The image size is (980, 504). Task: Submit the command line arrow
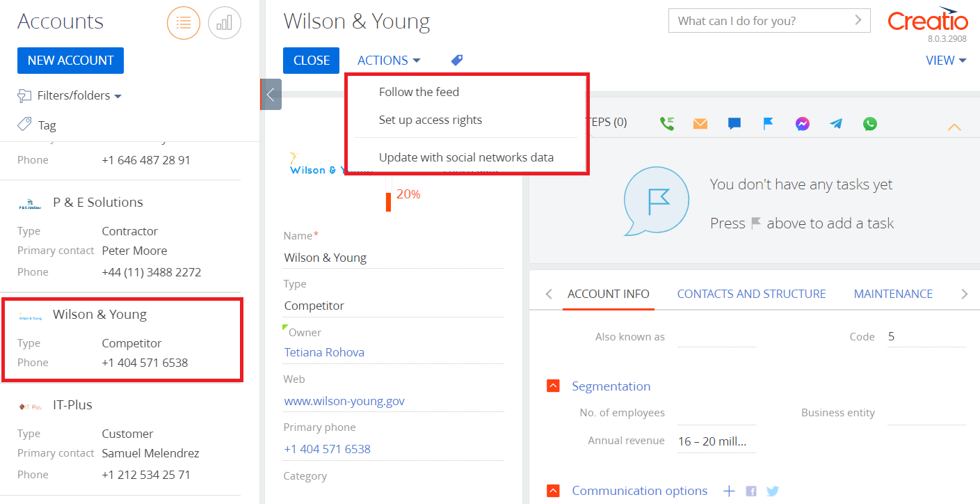858,20
